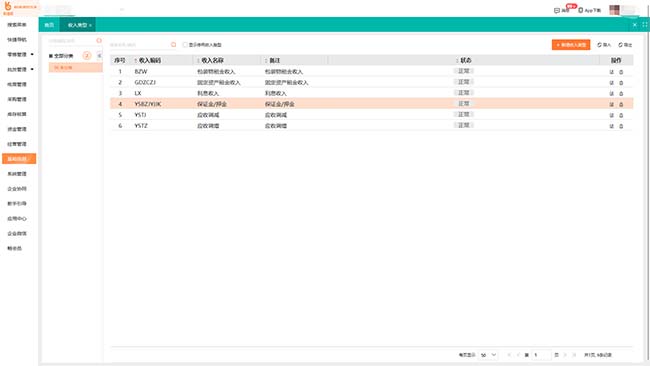This screenshot has height=366, width=650.
Task: Switch to the home tab on the teal bar
Action: pyautogui.click(x=49, y=25)
